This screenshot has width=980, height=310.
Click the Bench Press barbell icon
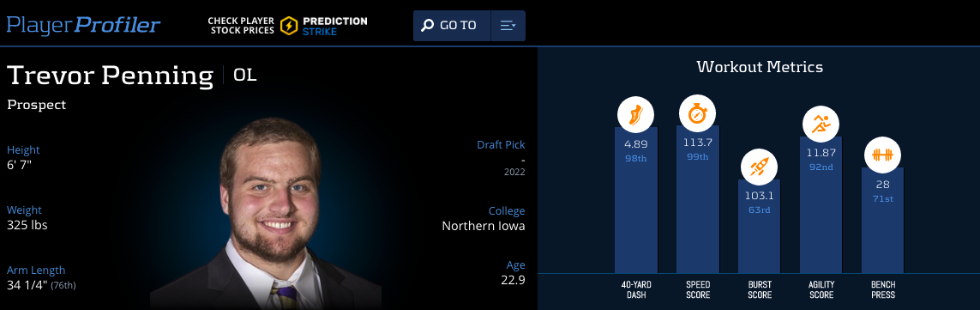pos(882,155)
